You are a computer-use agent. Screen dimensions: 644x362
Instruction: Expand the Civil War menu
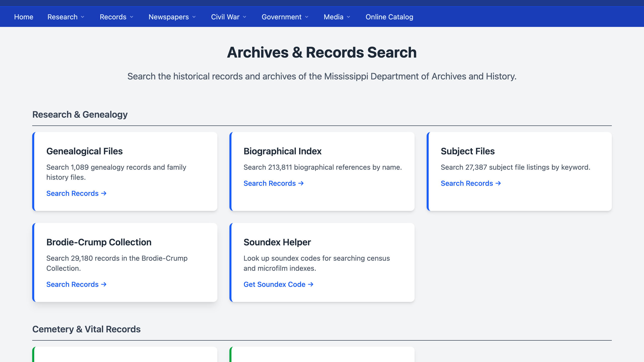tap(229, 17)
